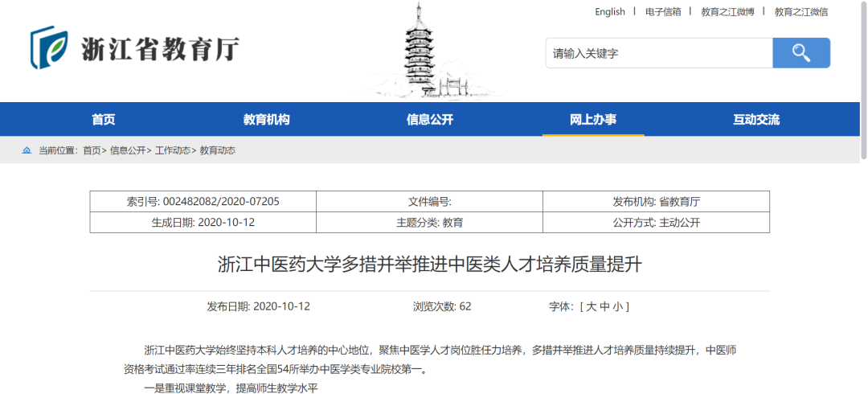Click 工作动态 in the breadcrumb
The height and width of the screenshot is (394, 868).
pyautogui.click(x=172, y=150)
